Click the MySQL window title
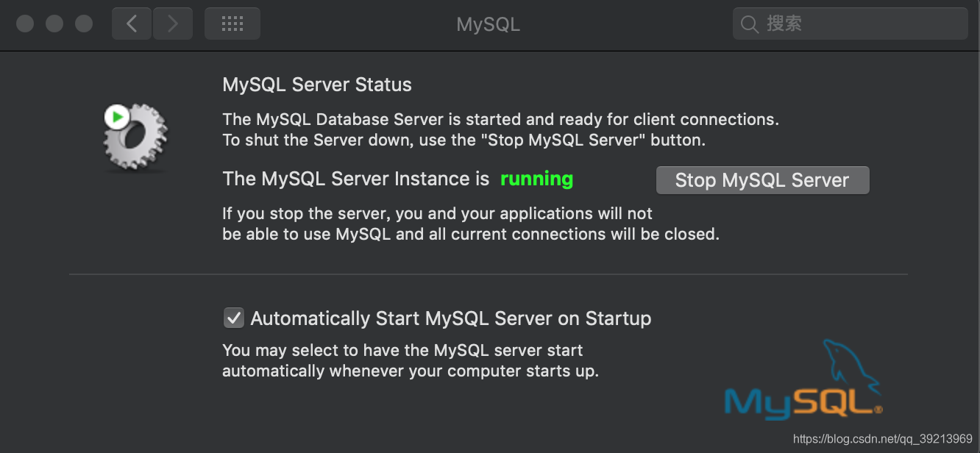 coord(488,24)
